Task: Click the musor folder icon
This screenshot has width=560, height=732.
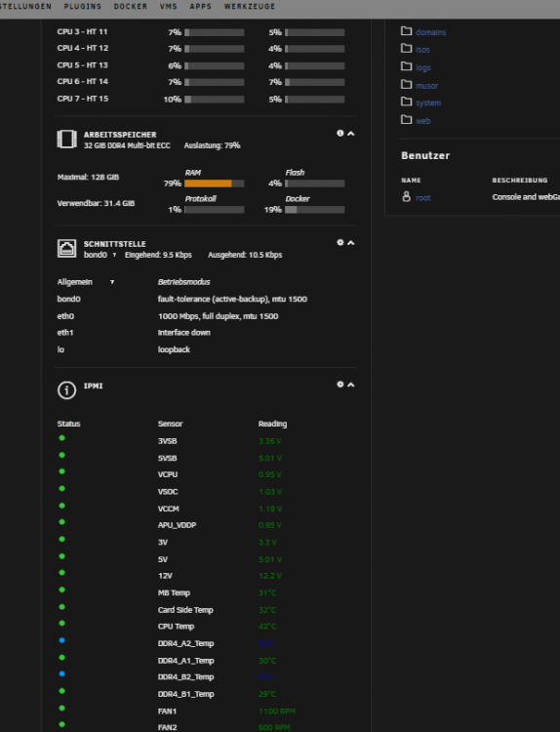Action: pos(407,85)
